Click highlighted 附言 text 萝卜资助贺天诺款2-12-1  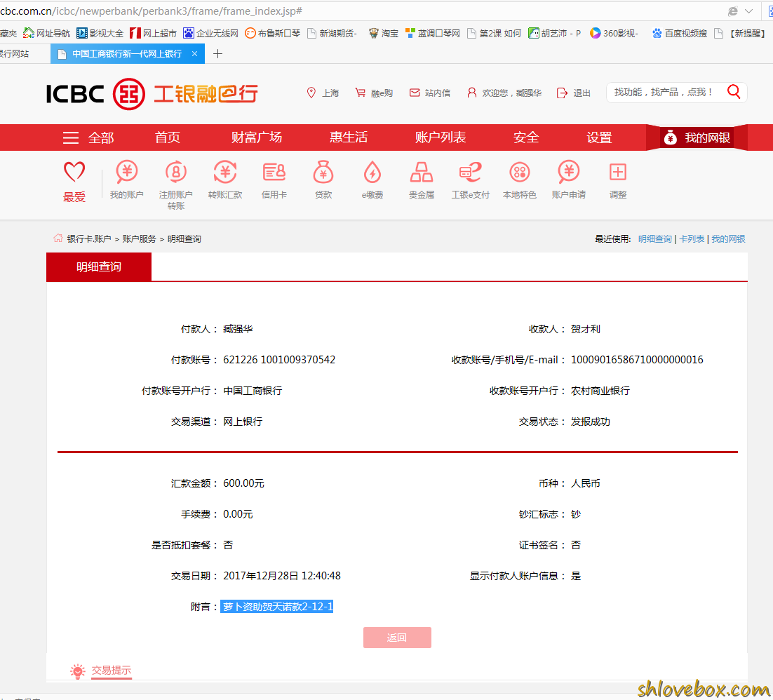[x=278, y=606]
